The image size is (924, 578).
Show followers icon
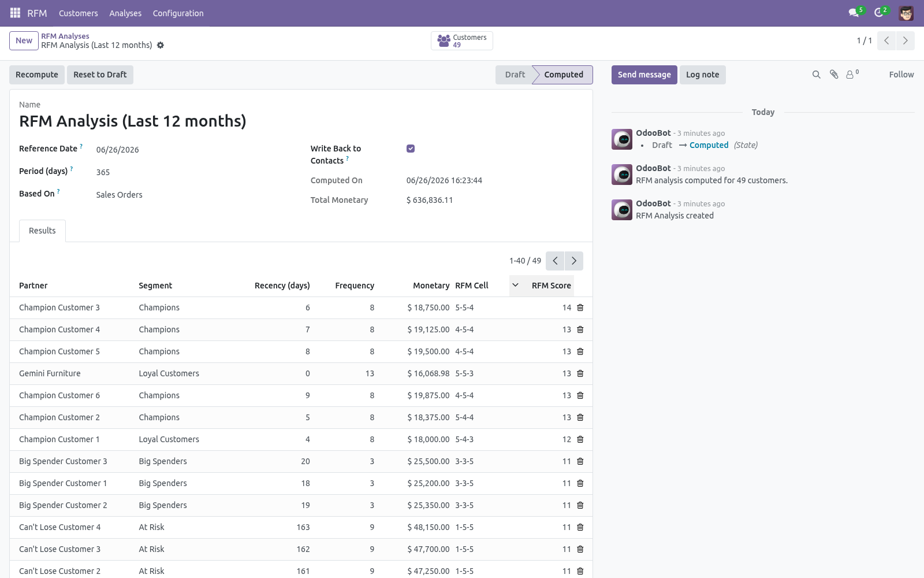pos(852,74)
